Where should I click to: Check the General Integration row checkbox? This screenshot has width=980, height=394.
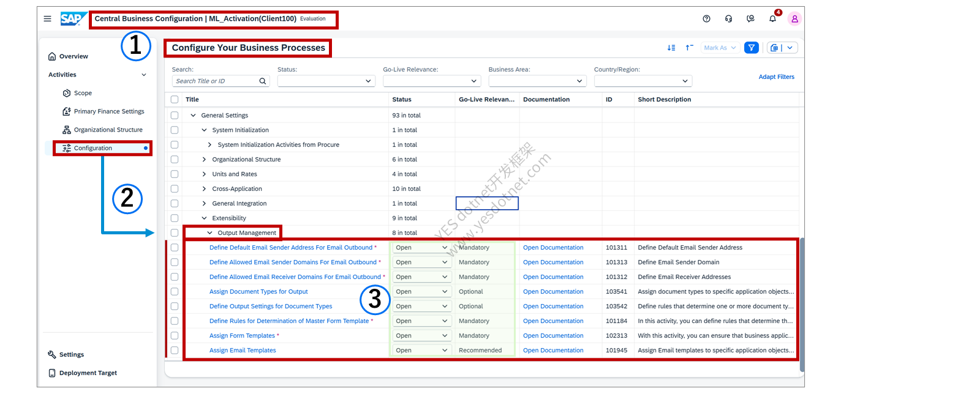pos(175,204)
